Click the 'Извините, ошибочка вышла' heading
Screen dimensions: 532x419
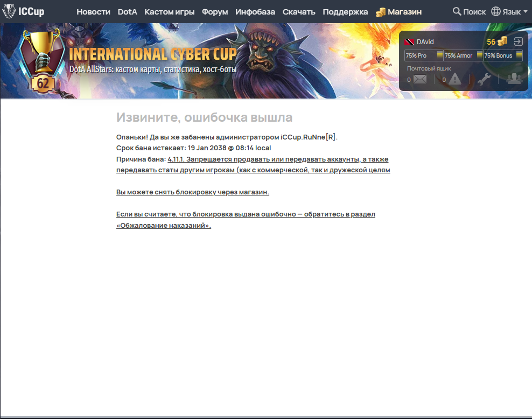coord(204,117)
